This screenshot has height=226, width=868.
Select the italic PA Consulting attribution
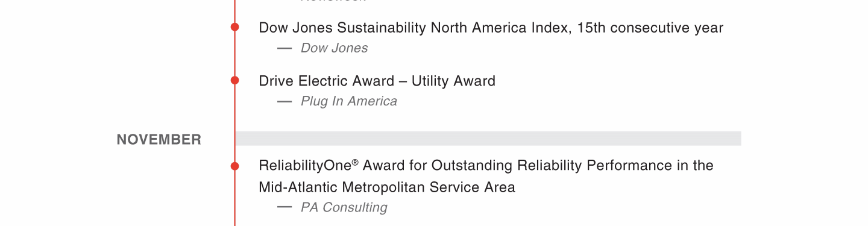pos(344,208)
